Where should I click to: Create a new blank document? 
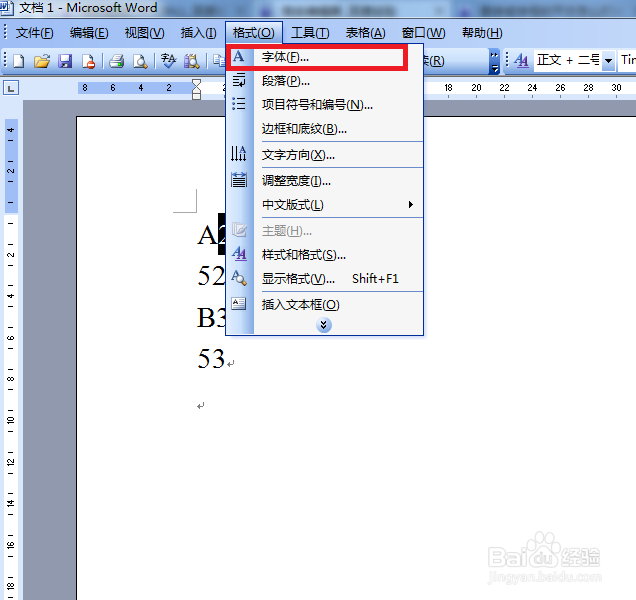[19, 61]
